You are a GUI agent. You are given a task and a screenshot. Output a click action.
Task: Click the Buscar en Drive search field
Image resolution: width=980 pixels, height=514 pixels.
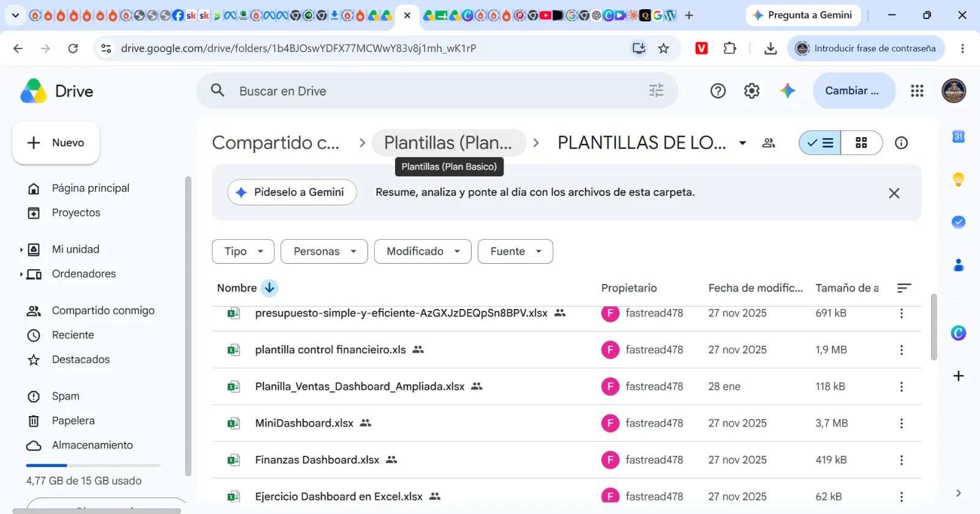coord(437,91)
